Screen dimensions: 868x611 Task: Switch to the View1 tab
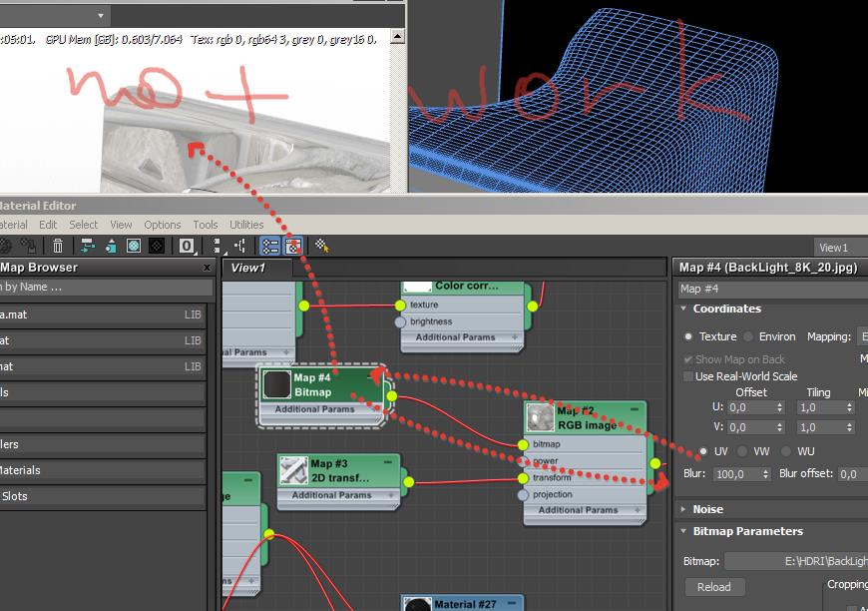256,268
